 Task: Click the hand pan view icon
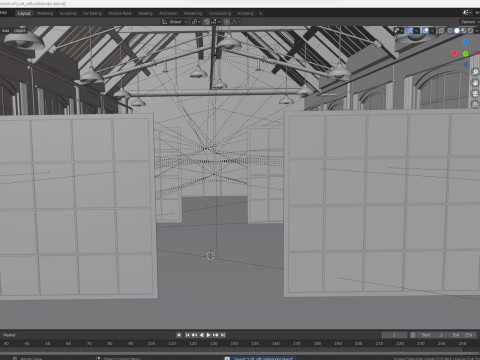[x=475, y=83]
